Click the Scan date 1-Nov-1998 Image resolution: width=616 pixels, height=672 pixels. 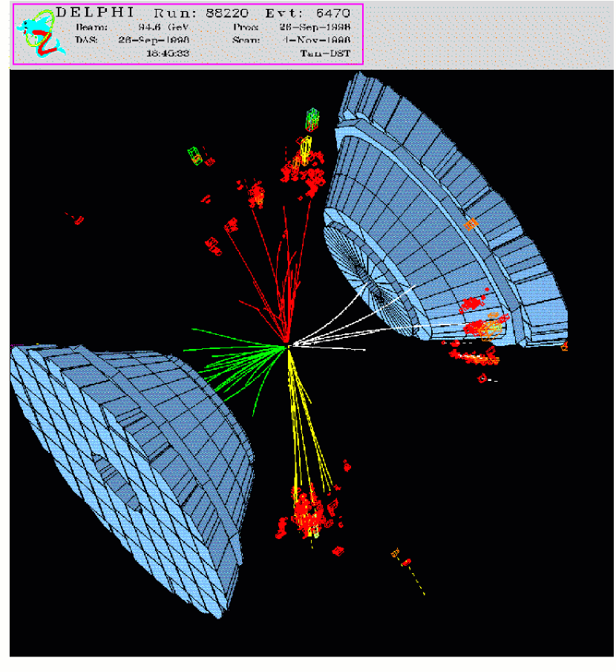317,40
